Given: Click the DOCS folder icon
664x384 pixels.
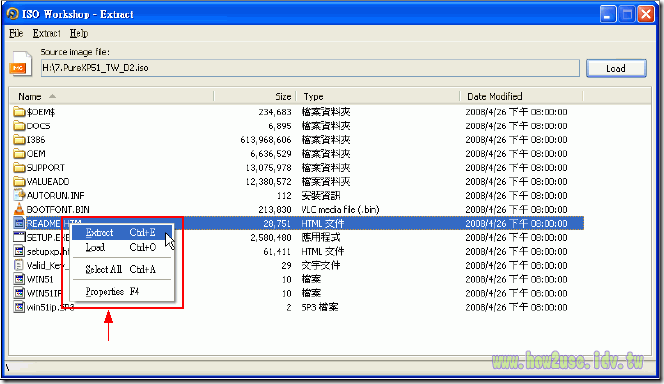Looking at the screenshot, I should click(x=19, y=126).
